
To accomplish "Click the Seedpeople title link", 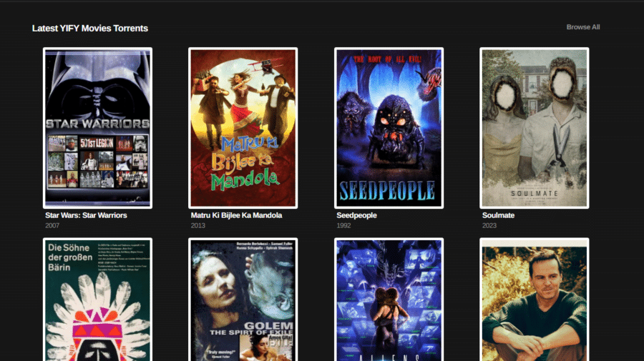I will (356, 215).
